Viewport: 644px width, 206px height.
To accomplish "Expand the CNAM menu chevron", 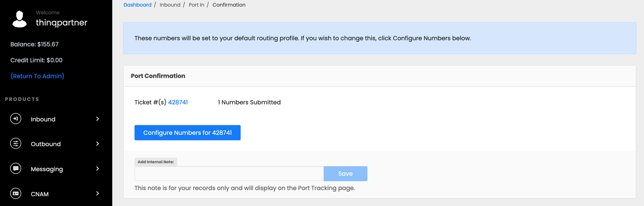I will click(x=97, y=193).
